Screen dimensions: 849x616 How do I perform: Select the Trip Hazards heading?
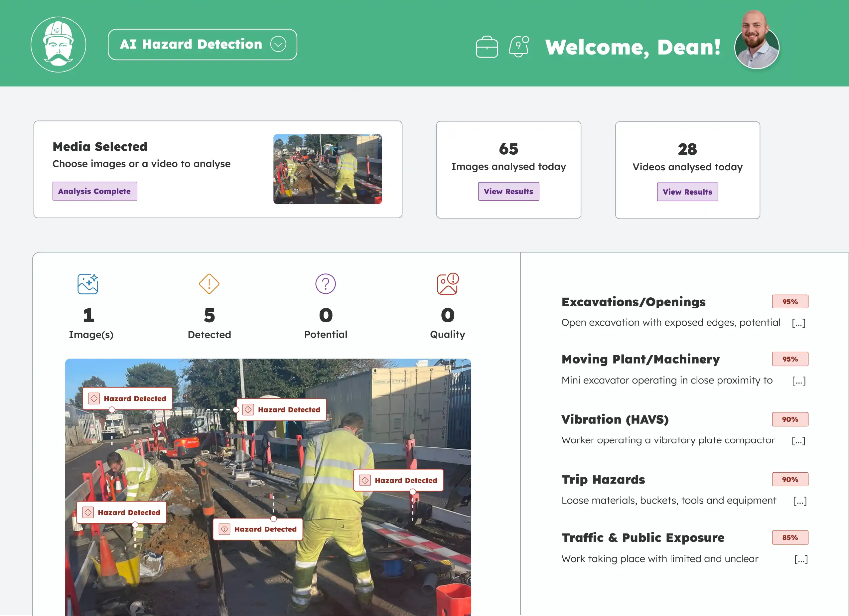pos(603,480)
